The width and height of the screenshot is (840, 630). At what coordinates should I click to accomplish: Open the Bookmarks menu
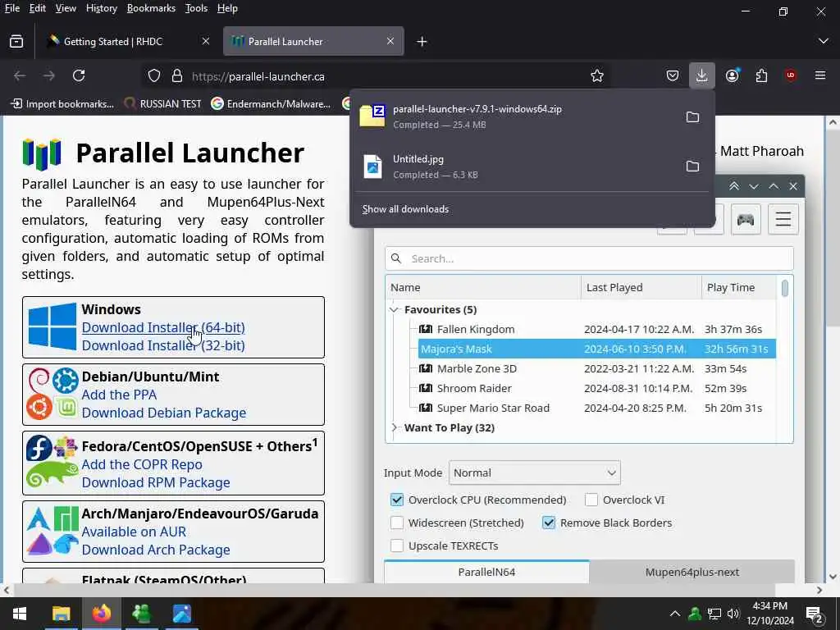[151, 8]
